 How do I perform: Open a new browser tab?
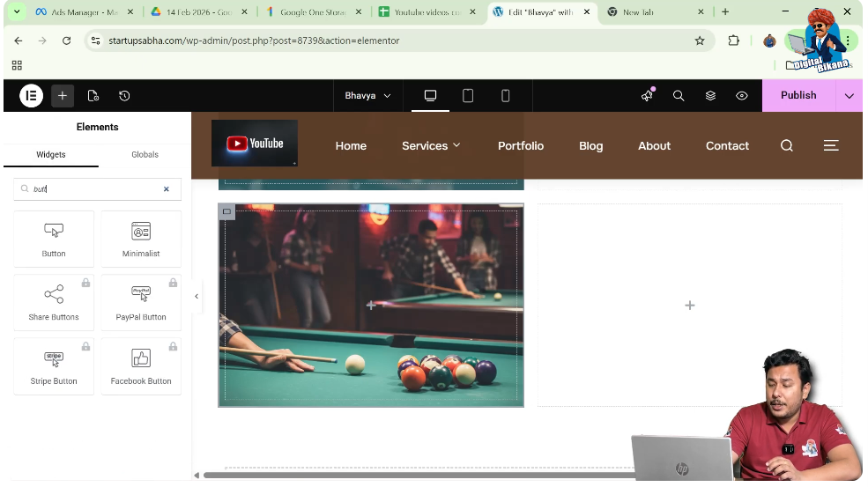click(725, 11)
